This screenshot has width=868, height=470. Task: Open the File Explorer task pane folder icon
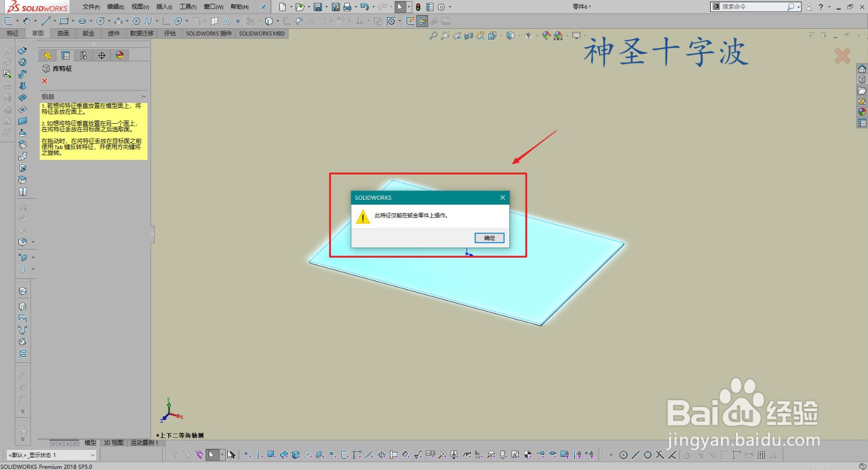tap(862, 91)
